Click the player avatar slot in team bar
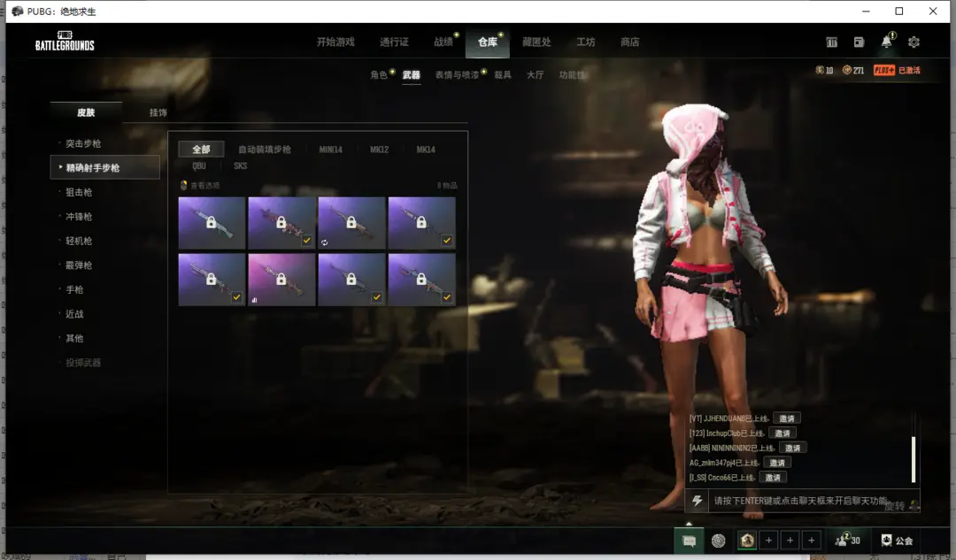Image resolution: width=956 pixels, height=560 pixels. [747, 540]
